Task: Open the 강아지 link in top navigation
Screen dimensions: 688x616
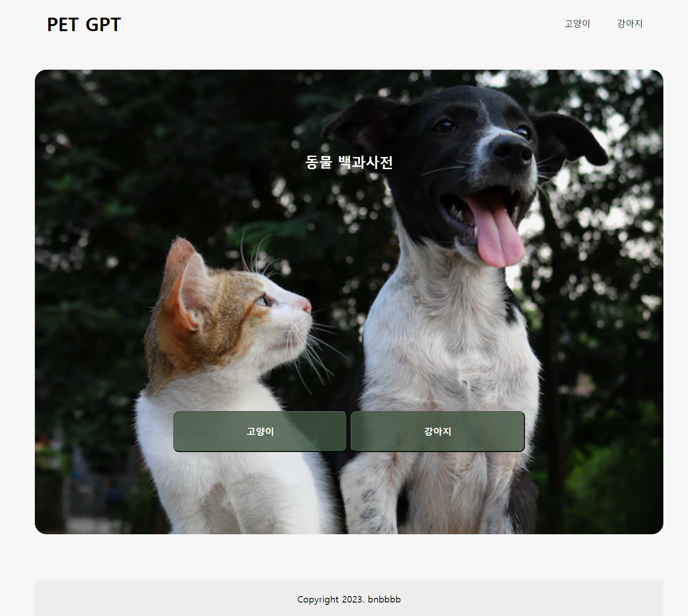Action: tap(629, 24)
